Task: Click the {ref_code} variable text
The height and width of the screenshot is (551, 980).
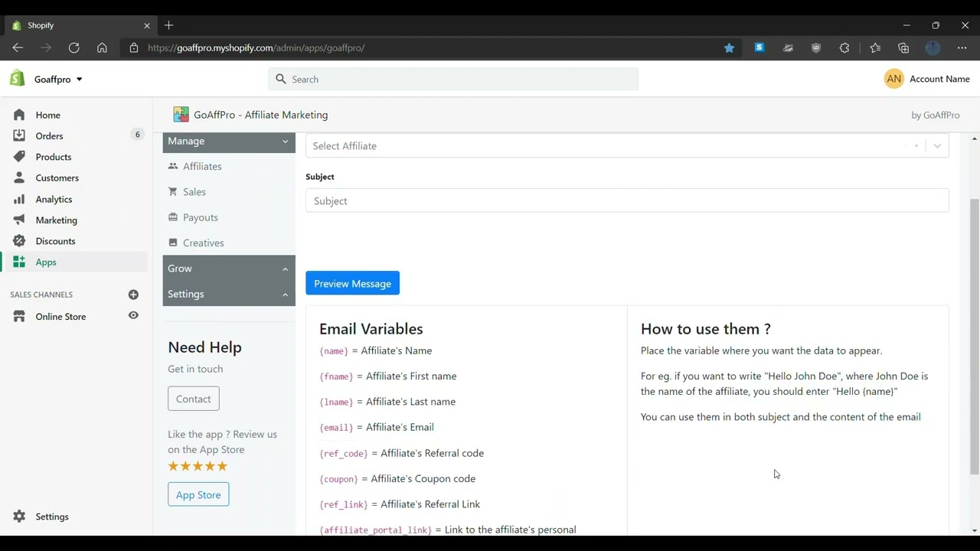Action: (x=344, y=454)
